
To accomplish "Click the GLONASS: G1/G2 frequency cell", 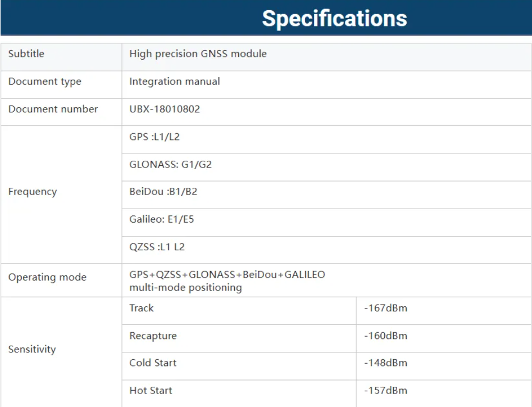I will (x=170, y=165).
